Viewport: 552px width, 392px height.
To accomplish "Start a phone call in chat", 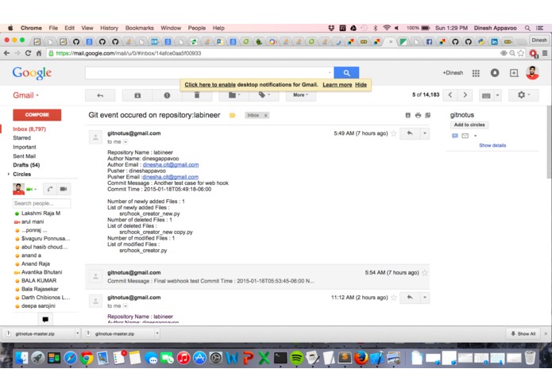I will pos(50,189).
